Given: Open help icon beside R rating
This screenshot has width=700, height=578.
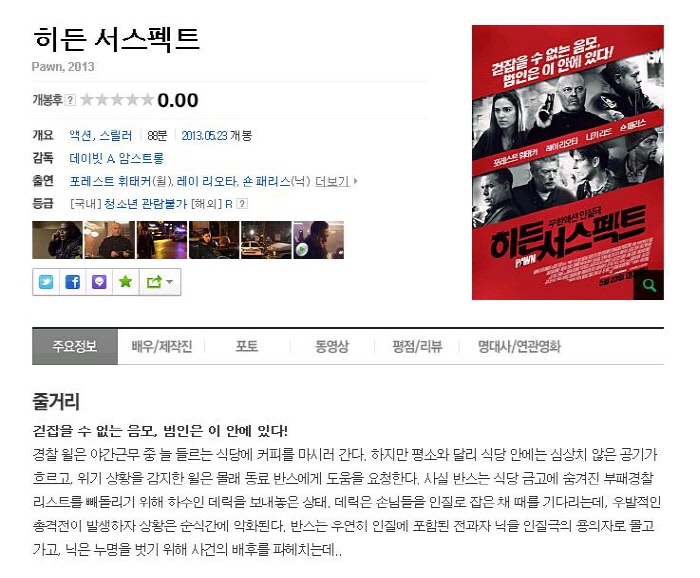Looking at the screenshot, I should (x=242, y=204).
